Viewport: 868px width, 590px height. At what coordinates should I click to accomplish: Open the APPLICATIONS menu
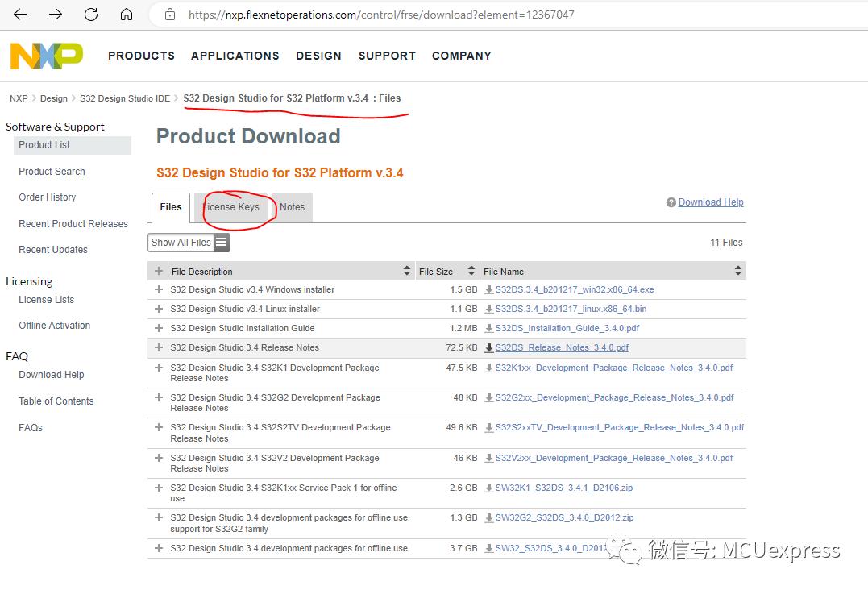click(x=235, y=56)
